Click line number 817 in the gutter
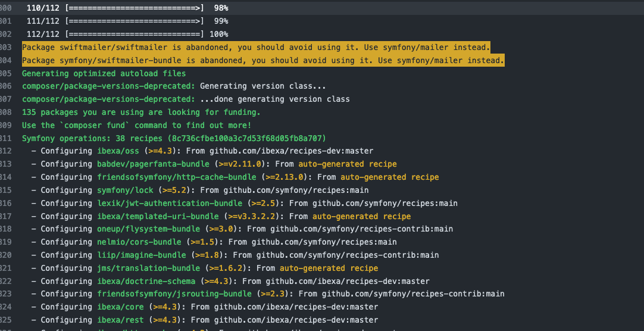Image resolution: width=644 pixels, height=331 pixels. click(6, 216)
